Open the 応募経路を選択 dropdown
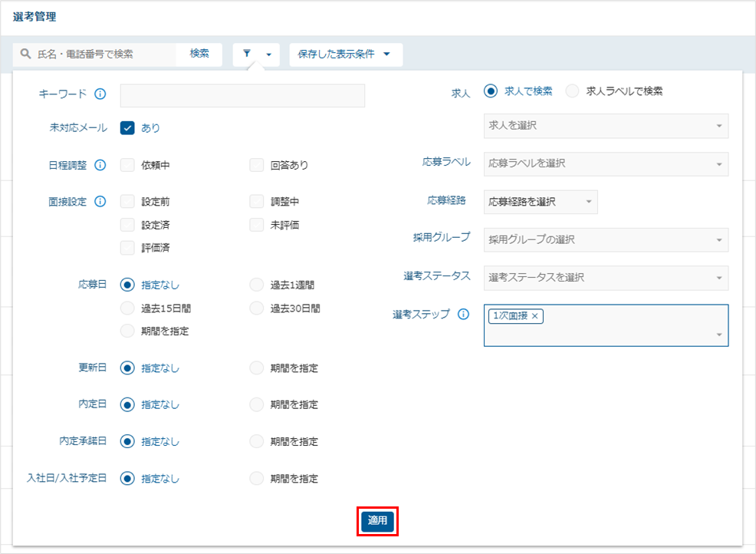 541,202
